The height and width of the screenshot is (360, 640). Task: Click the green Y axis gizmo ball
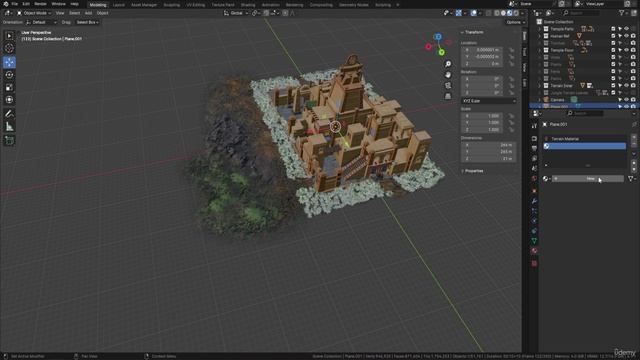coord(441,52)
